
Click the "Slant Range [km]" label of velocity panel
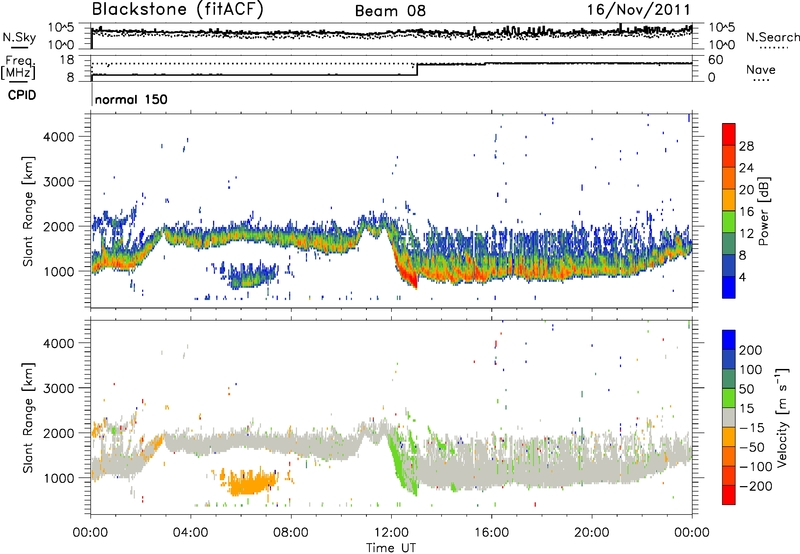click(x=28, y=418)
